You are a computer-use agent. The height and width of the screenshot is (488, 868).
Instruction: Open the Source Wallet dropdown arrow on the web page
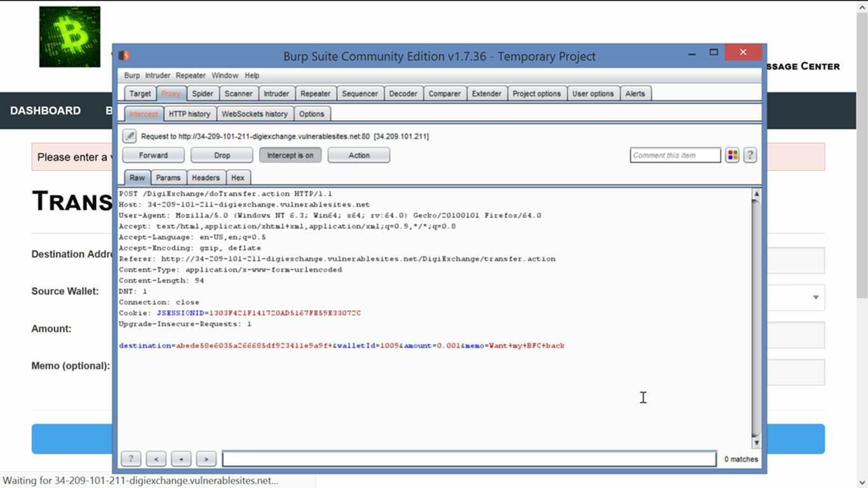(815, 297)
